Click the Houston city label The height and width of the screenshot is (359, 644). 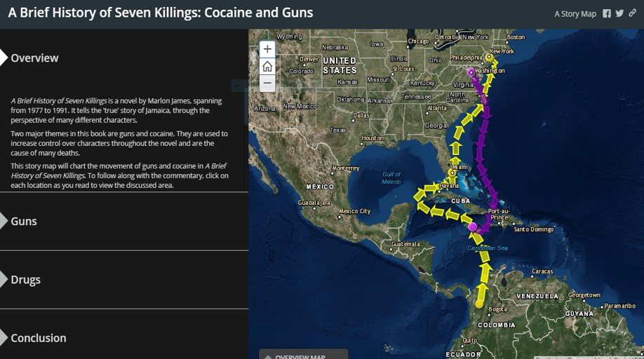pos(373,138)
